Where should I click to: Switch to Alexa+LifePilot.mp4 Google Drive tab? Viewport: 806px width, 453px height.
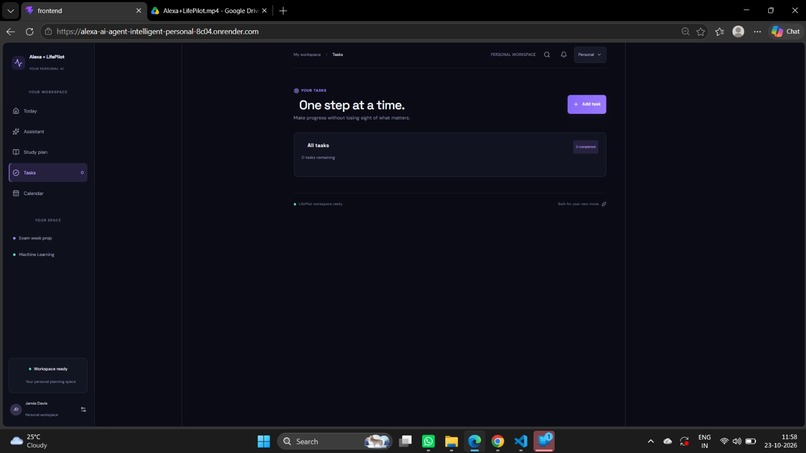tap(210, 10)
